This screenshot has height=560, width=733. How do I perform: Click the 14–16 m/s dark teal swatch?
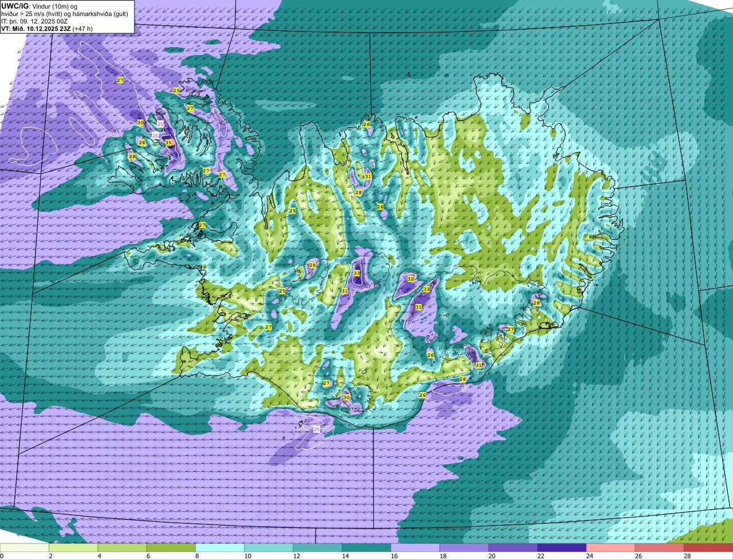pyautogui.click(x=366, y=547)
